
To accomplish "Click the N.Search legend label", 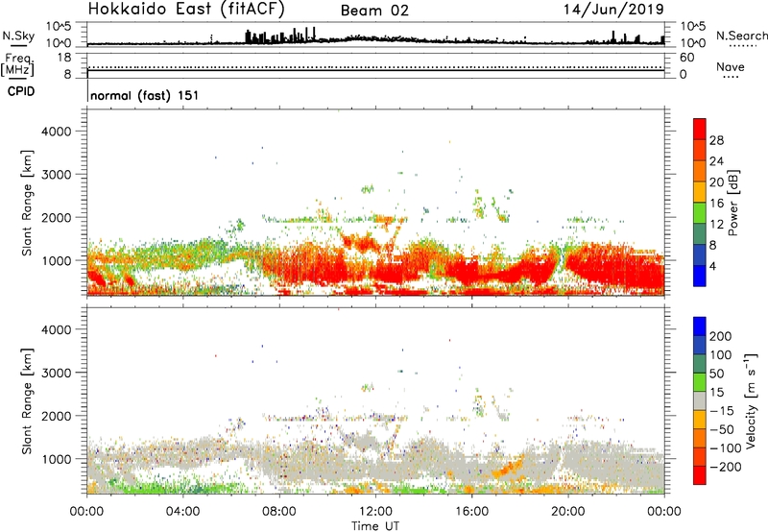I will point(741,36).
